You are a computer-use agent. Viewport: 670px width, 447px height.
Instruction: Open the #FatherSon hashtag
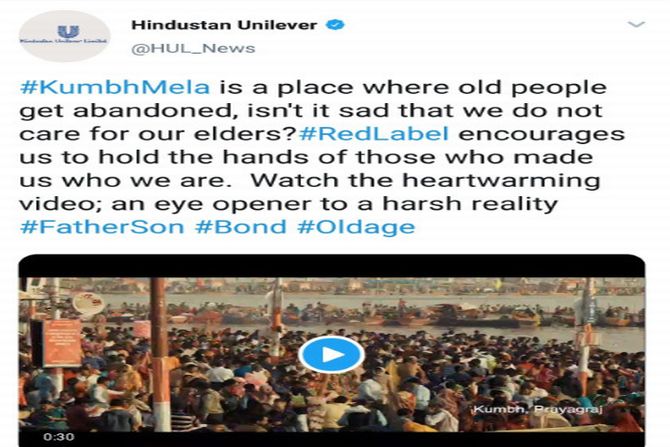(x=102, y=226)
